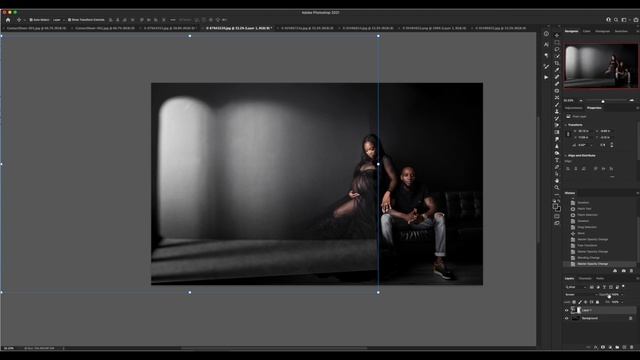Image resolution: width=640 pixels, height=360 pixels.
Task: Open Move tool preset picker arrow
Action: (24, 20)
